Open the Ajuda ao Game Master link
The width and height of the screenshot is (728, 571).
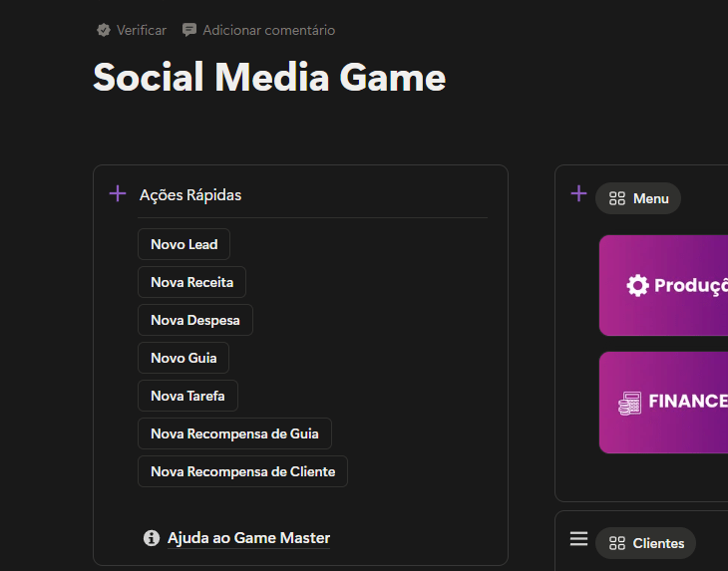pyautogui.click(x=248, y=538)
